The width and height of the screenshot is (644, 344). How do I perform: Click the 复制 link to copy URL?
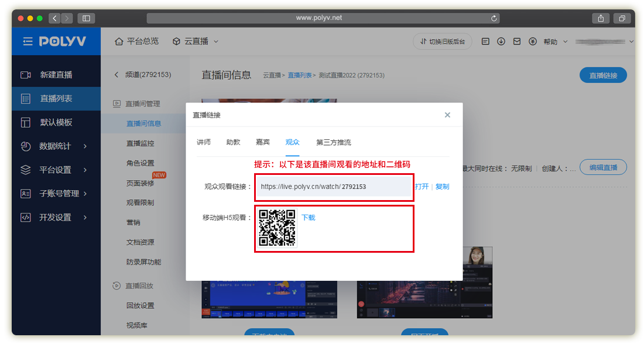pyautogui.click(x=442, y=187)
